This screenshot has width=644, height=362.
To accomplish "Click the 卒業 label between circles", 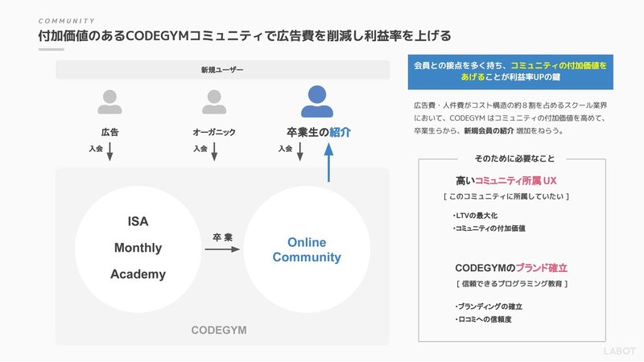I will pyautogui.click(x=223, y=237).
